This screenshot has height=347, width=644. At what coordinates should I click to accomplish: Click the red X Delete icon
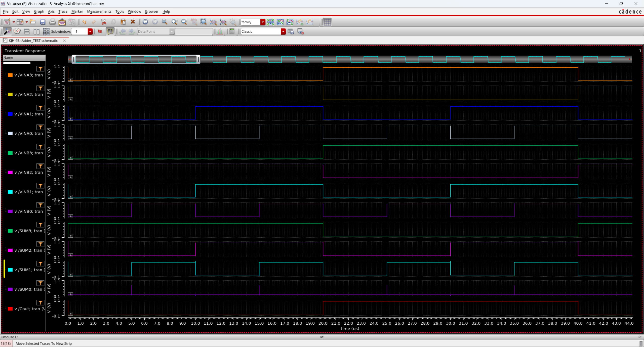tap(133, 22)
